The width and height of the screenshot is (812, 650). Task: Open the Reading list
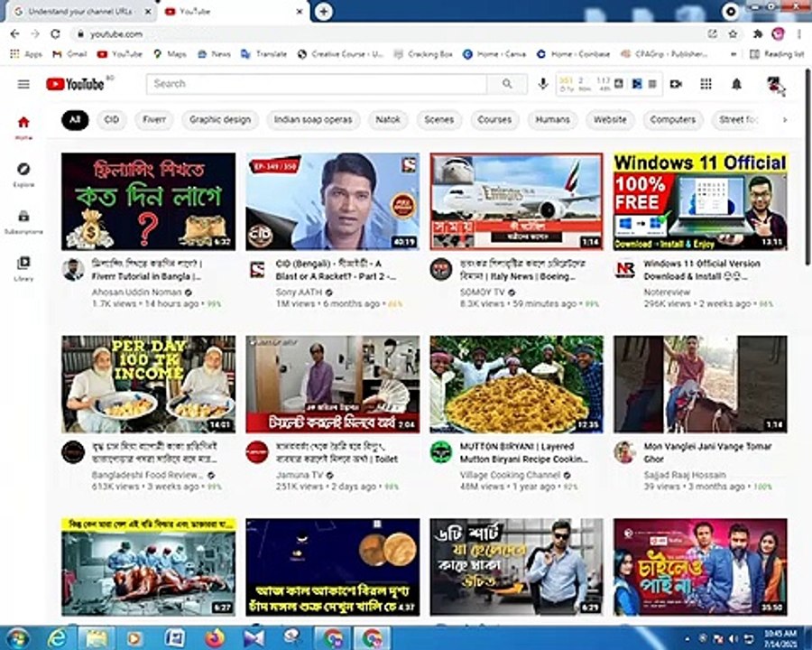[x=777, y=54]
